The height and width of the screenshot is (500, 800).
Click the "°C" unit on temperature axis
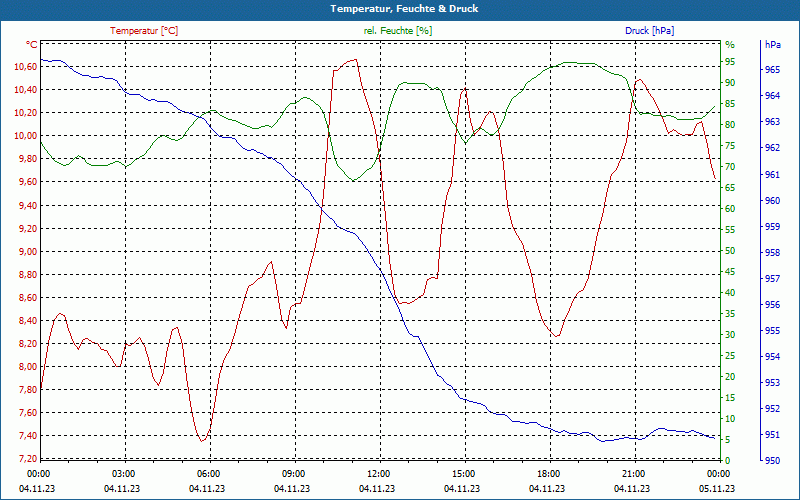coord(32,45)
